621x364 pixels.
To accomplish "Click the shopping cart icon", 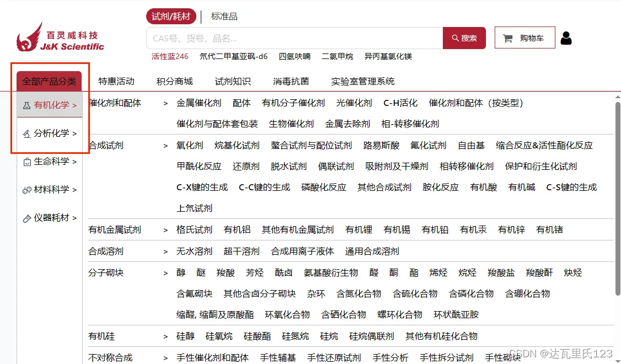I will (x=507, y=38).
